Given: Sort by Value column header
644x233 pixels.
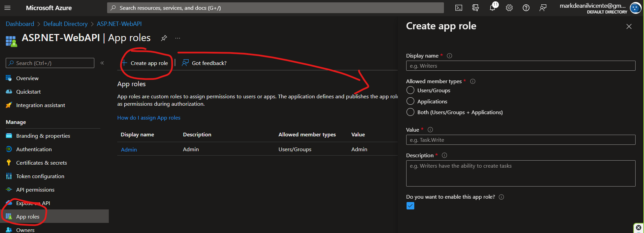Looking at the screenshot, I should 358,134.
